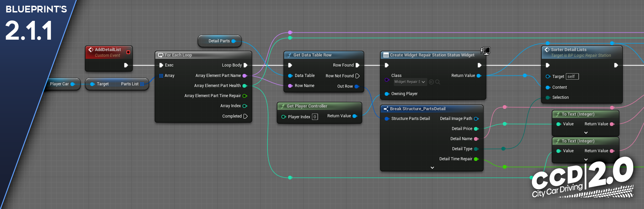Expand the first To Text (Integer) node
The image size is (644, 209).
[x=586, y=133]
